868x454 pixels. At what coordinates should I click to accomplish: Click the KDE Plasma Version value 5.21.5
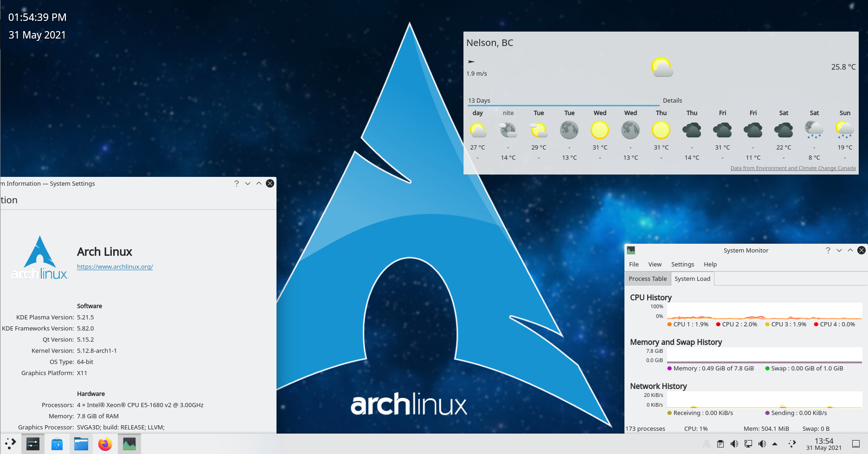pos(85,317)
